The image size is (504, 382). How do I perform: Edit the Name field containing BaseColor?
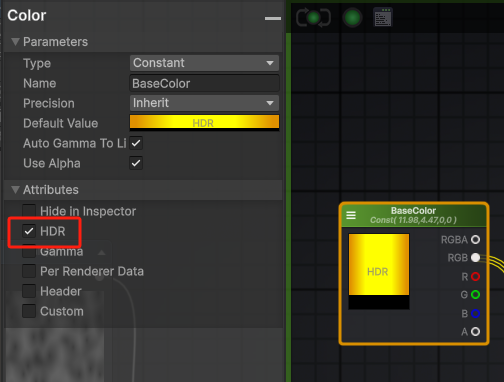pyautogui.click(x=204, y=83)
